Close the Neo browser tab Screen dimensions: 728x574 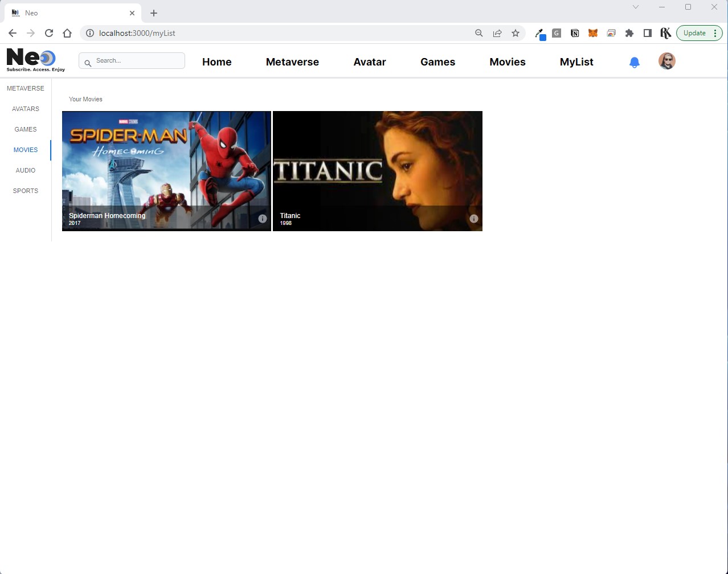[132, 13]
